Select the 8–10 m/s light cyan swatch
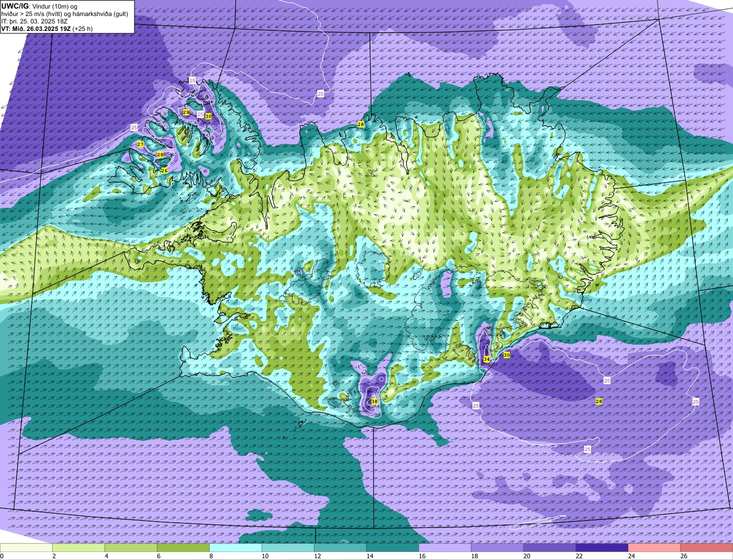This screenshot has height=560, width=733. click(x=236, y=547)
